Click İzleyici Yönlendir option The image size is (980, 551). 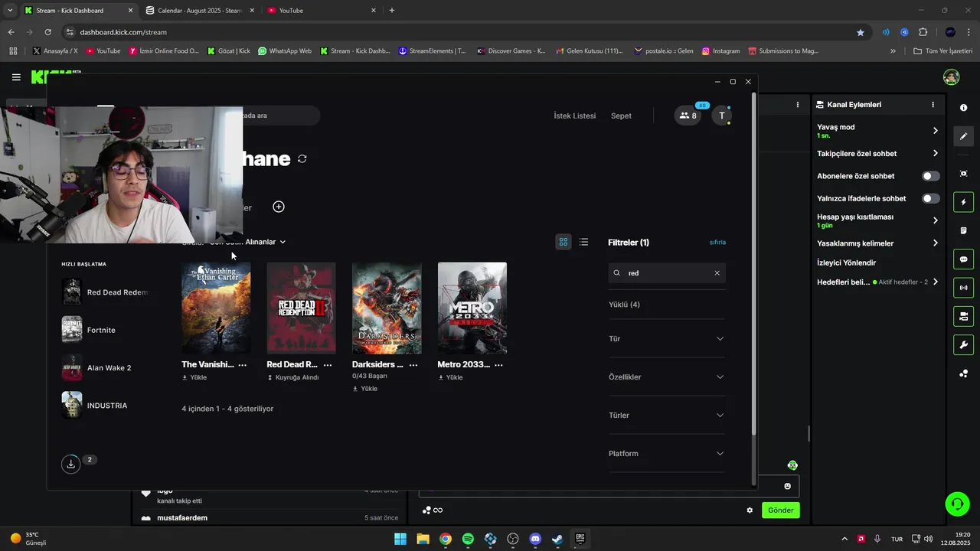pos(846,262)
